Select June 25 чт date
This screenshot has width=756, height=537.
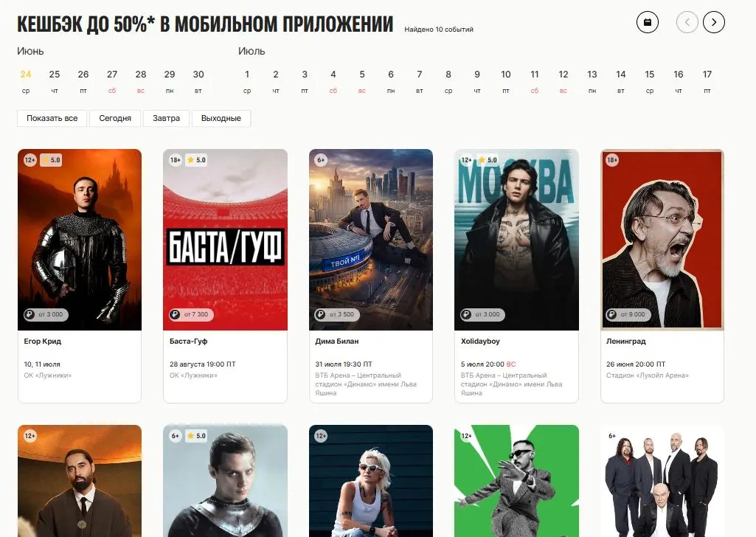[55, 81]
